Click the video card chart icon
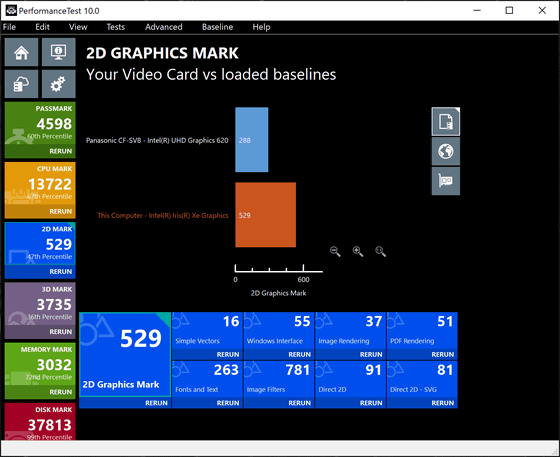This screenshot has height=457, width=560. 446,181
